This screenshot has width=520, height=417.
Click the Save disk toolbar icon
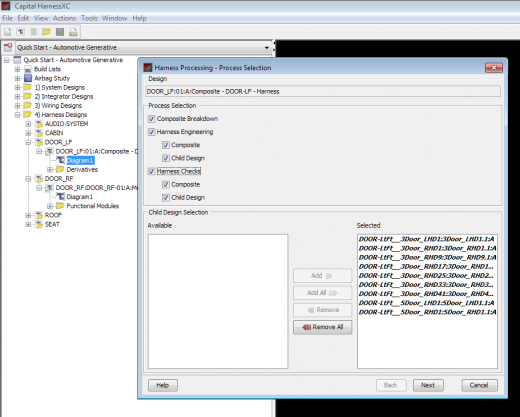(x=60, y=32)
